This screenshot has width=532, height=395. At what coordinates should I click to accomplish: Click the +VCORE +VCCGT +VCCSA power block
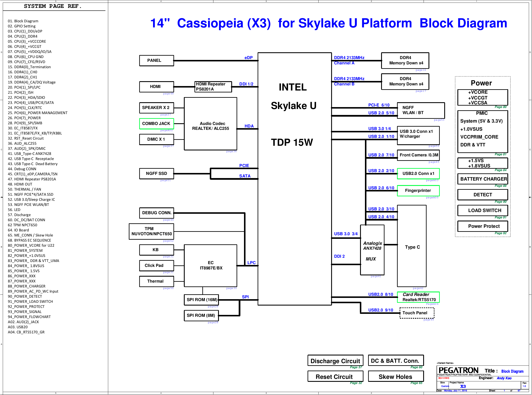[483, 97]
